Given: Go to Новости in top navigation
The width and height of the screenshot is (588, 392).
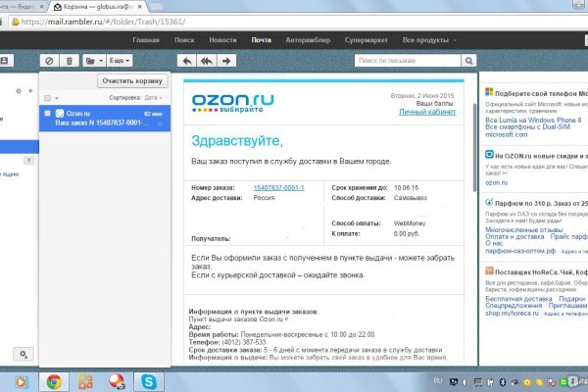Looking at the screenshot, I should [222, 40].
